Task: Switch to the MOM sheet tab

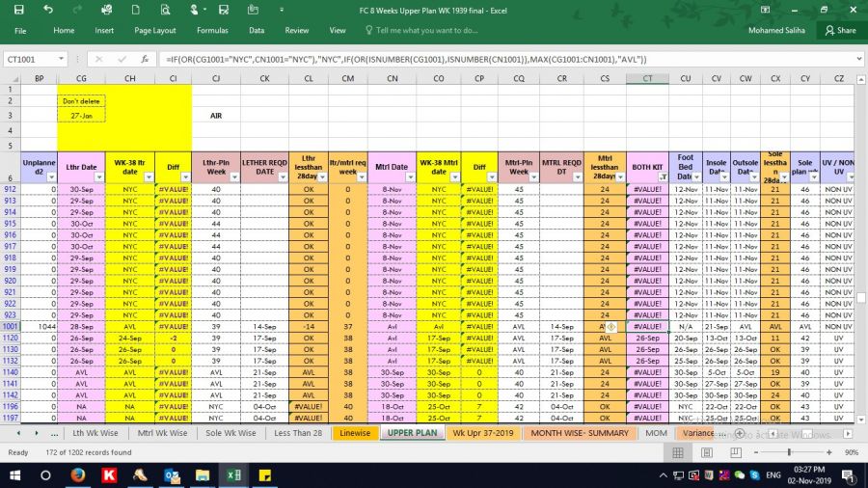Action: pos(656,433)
